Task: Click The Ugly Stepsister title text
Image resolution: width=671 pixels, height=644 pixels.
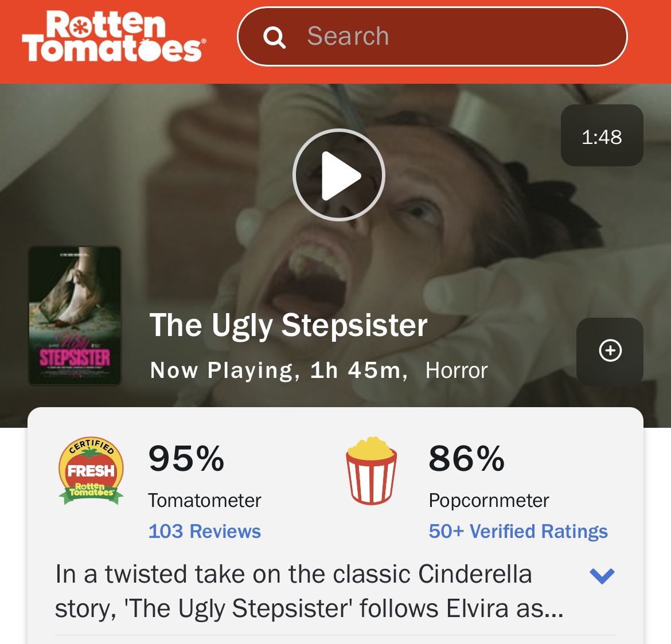Action: [288, 326]
